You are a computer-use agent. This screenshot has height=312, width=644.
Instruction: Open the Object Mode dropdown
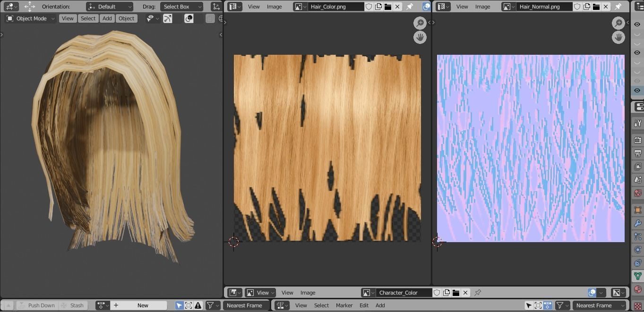pos(30,18)
